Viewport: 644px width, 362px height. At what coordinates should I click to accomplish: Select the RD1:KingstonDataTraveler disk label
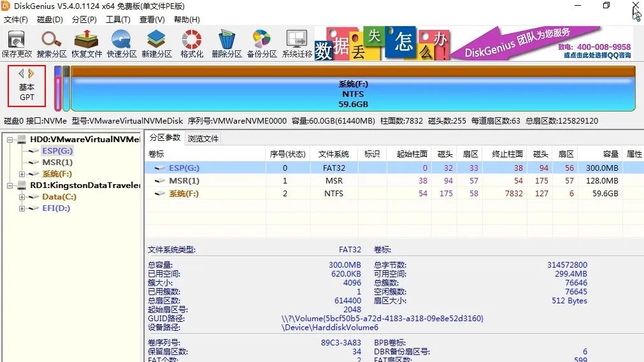click(85, 185)
